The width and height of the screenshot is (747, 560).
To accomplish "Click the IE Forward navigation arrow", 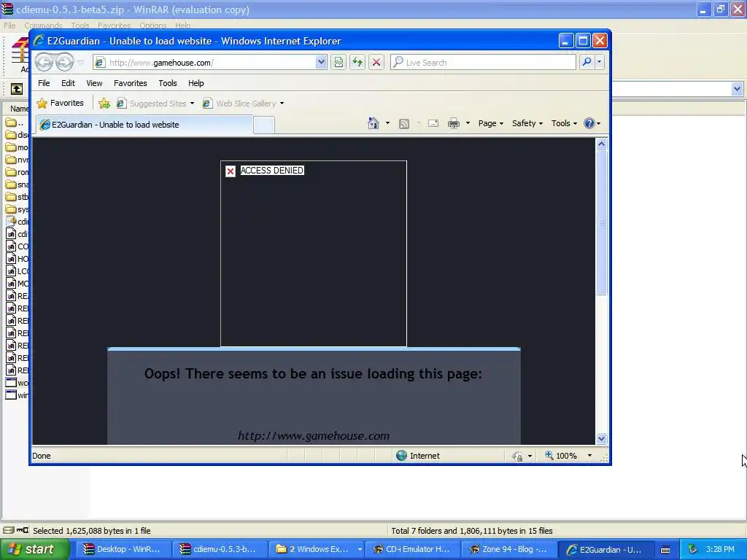I will point(64,62).
